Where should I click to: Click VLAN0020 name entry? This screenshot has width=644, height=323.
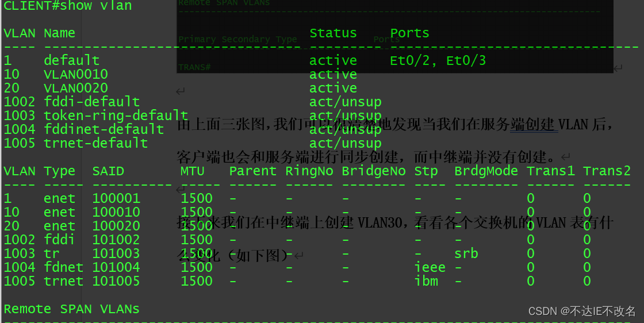pos(76,88)
